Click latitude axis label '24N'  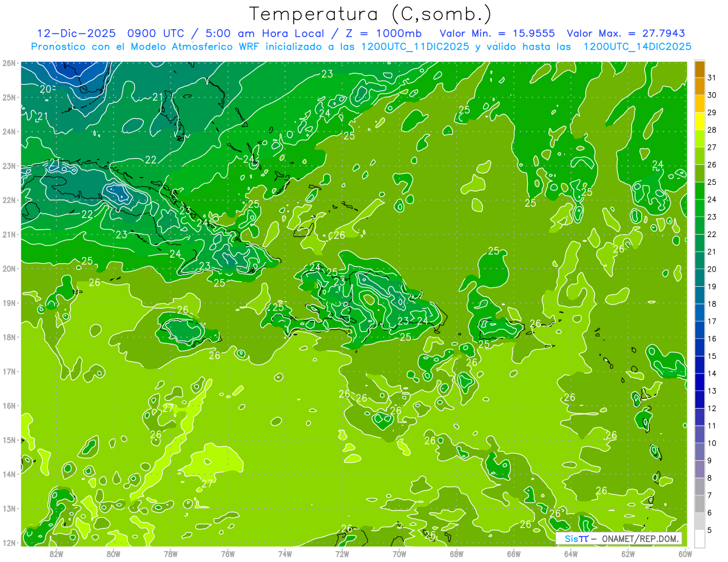(x=8, y=132)
